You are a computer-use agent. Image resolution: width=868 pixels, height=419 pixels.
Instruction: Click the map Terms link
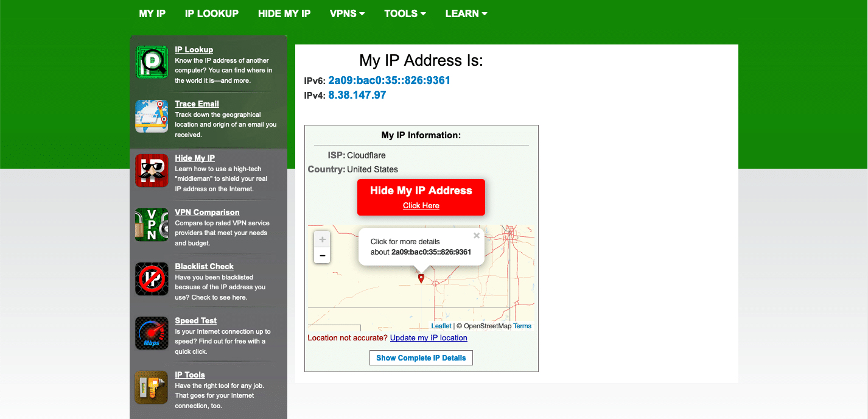pyautogui.click(x=522, y=326)
